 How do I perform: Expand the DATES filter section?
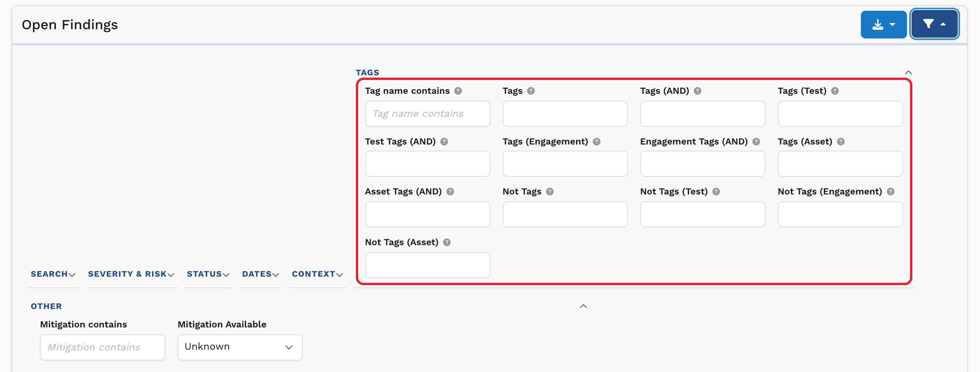pos(261,274)
